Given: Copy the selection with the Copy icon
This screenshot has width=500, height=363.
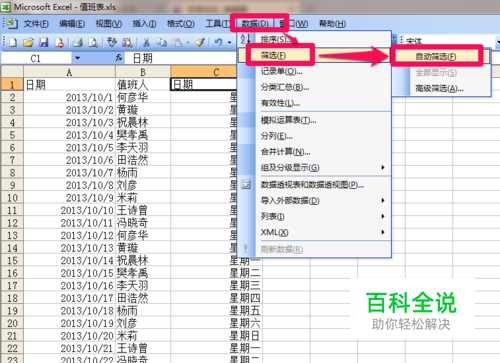Looking at the screenshot, I should pyautogui.click(x=162, y=42).
